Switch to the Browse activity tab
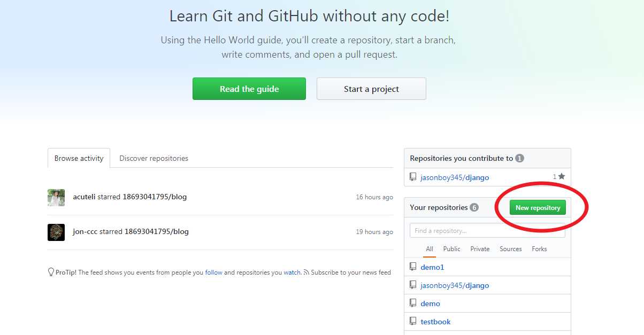The height and width of the screenshot is (335, 644). click(79, 158)
